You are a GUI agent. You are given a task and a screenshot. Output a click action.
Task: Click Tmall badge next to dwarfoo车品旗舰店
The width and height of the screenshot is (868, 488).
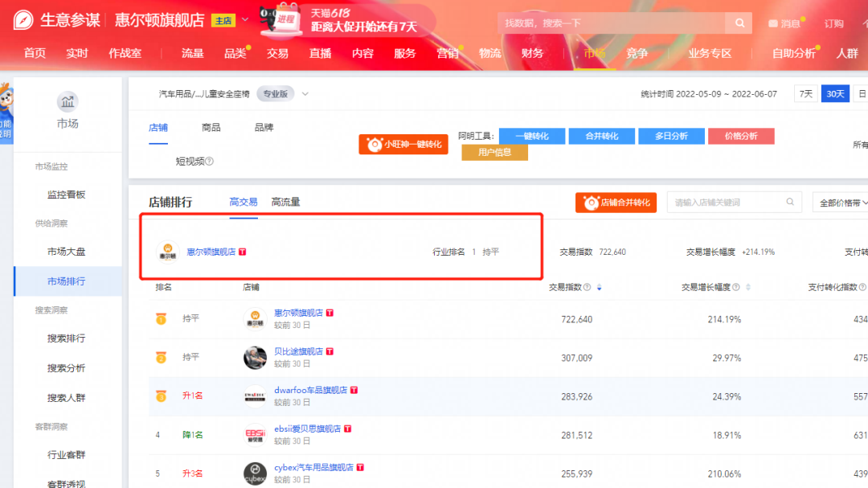point(354,390)
